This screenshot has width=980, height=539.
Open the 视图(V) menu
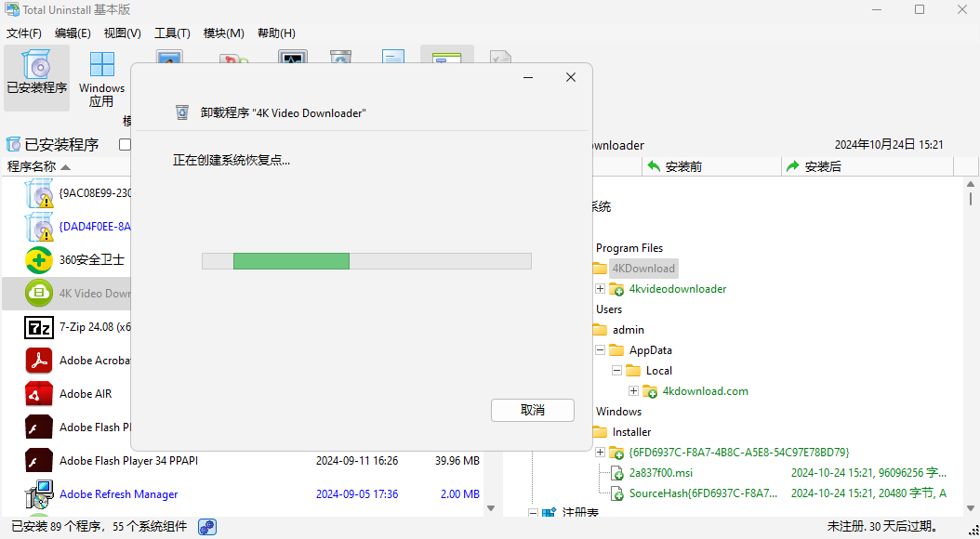pos(123,33)
